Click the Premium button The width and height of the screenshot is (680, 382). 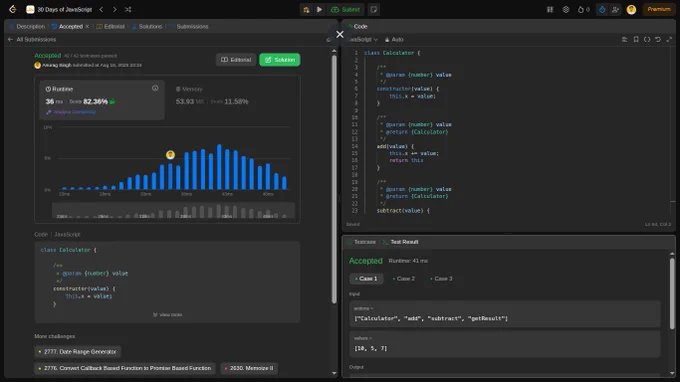[659, 9]
